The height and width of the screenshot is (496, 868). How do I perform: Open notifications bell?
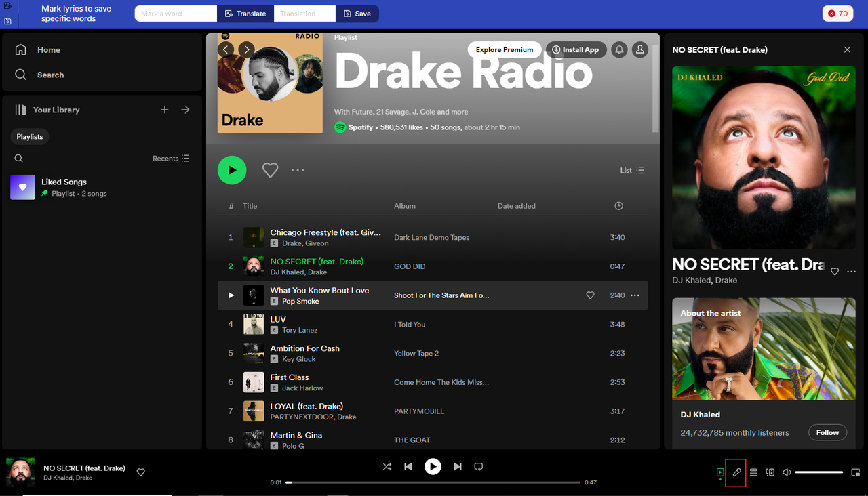point(619,49)
